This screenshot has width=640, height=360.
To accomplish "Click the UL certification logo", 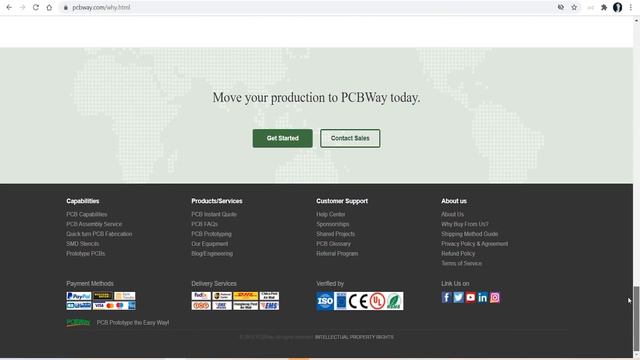I will [377, 301].
